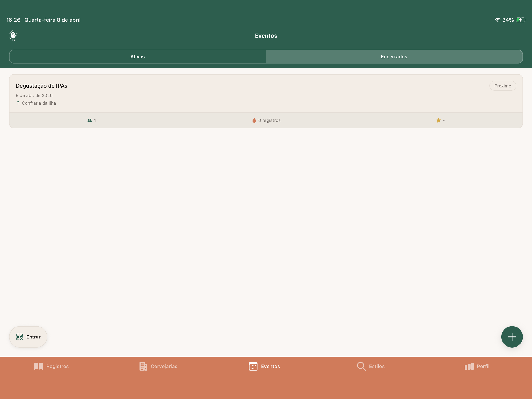Click the Entrar QR code button
Image resolution: width=532 pixels, height=399 pixels.
(x=28, y=337)
